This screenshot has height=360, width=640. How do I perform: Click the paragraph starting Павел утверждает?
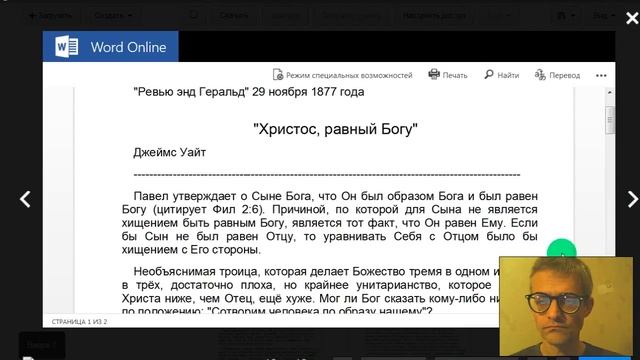(x=330, y=223)
